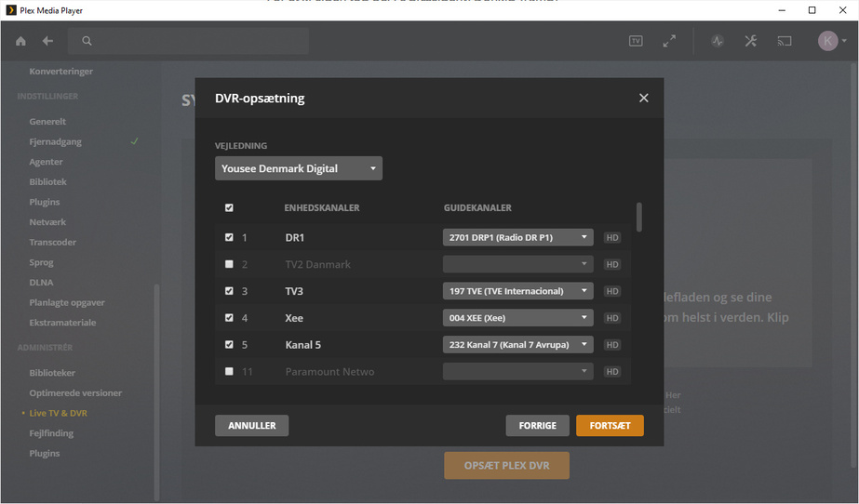The image size is (859, 504).
Task: Open the 2701 DRP1 guide channel dropdown
Action: 517,237
